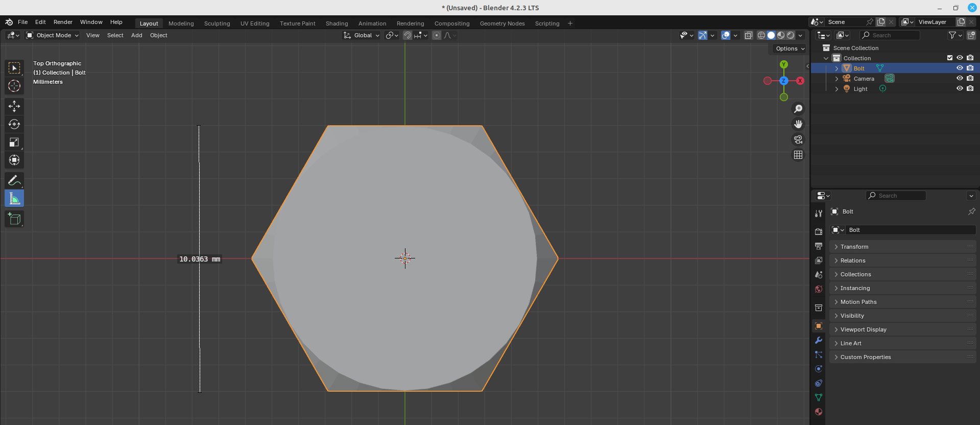Switch to the Shading workspace tab
Screen dimensions: 980x425
337,23
